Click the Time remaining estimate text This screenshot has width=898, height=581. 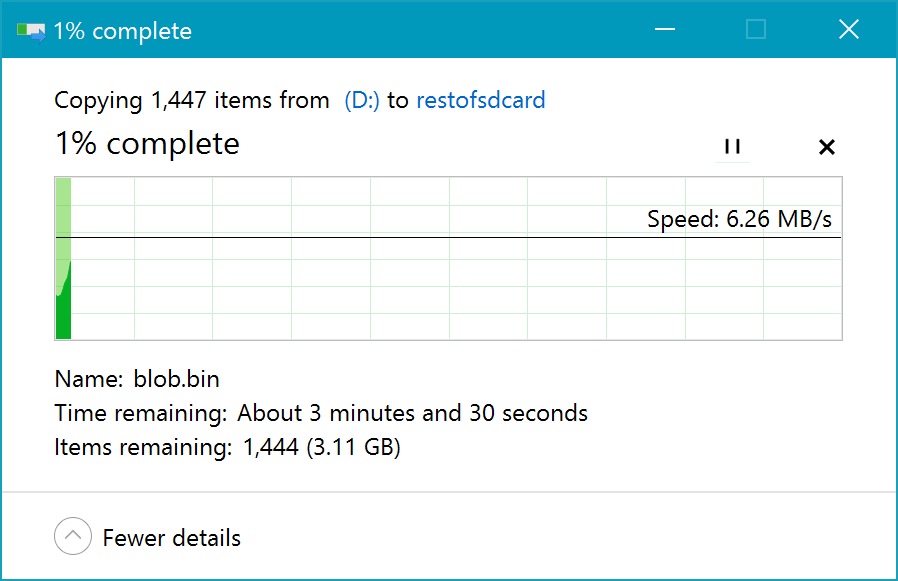click(x=412, y=413)
